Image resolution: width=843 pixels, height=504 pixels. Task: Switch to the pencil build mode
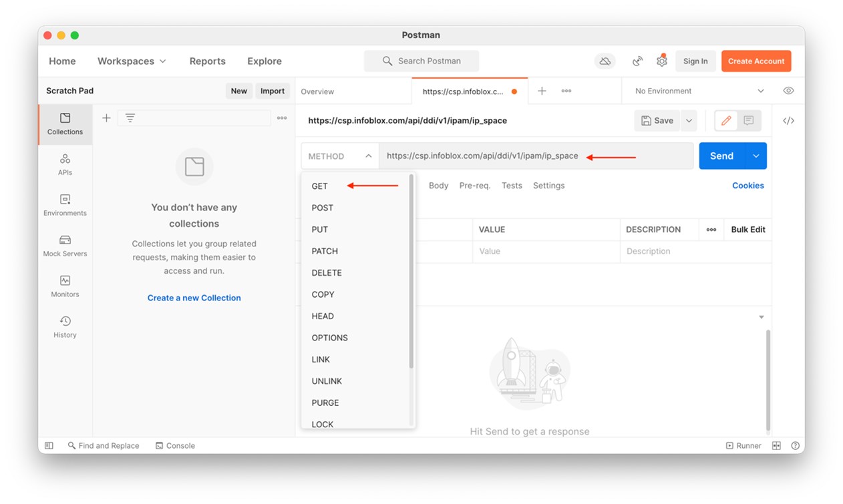pos(726,121)
